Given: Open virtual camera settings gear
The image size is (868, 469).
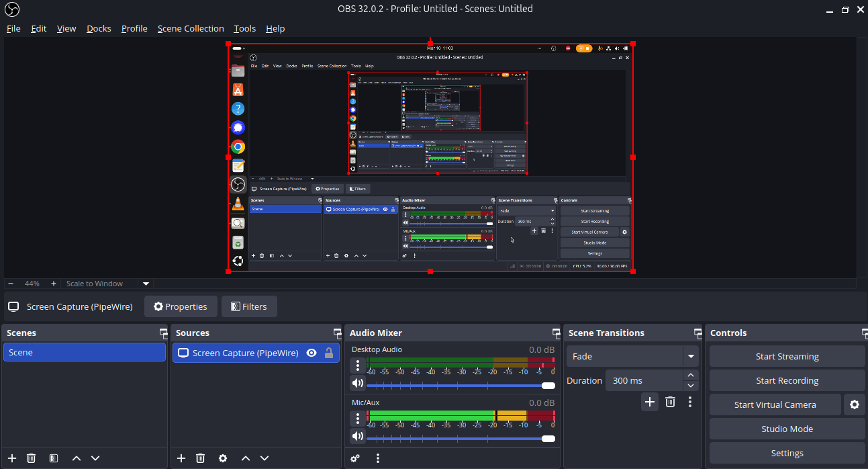Looking at the screenshot, I should click(854, 404).
